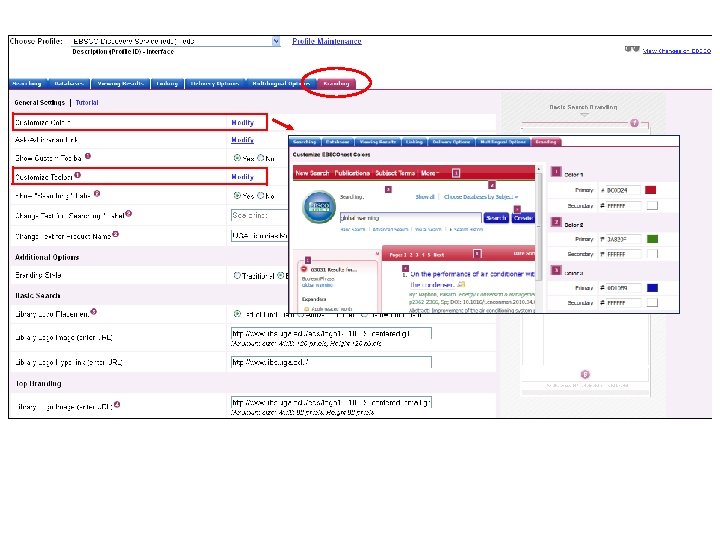The height and width of the screenshot is (540, 720).
Task: Pick Color 3 primary blue swatch
Action: pyautogui.click(x=652, y=288)
